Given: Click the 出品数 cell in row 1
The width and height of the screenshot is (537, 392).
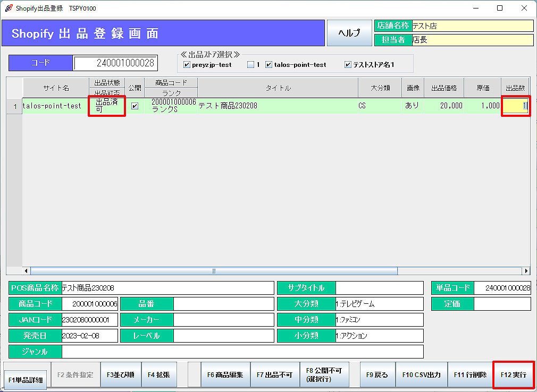Looking at the screenshot, I should tap(516, 106).
